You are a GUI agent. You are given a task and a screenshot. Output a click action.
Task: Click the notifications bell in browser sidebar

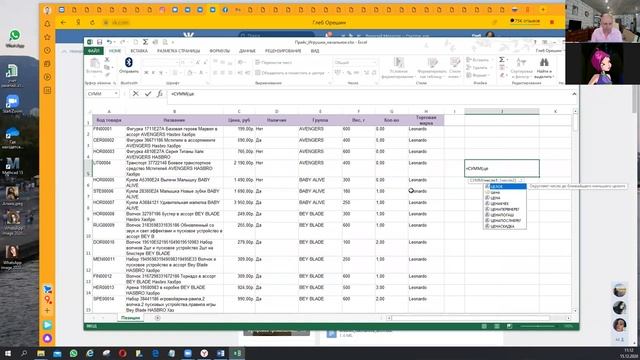[x=47, y=24]
